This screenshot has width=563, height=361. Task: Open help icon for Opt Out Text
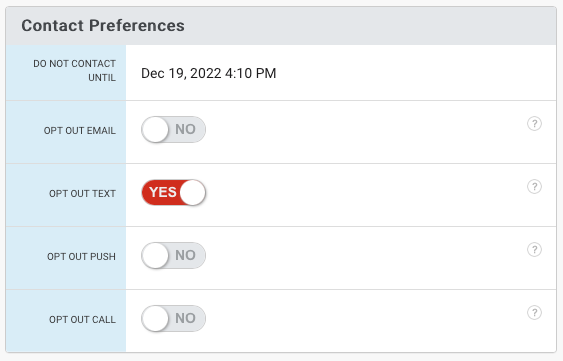tap(534, 186)
